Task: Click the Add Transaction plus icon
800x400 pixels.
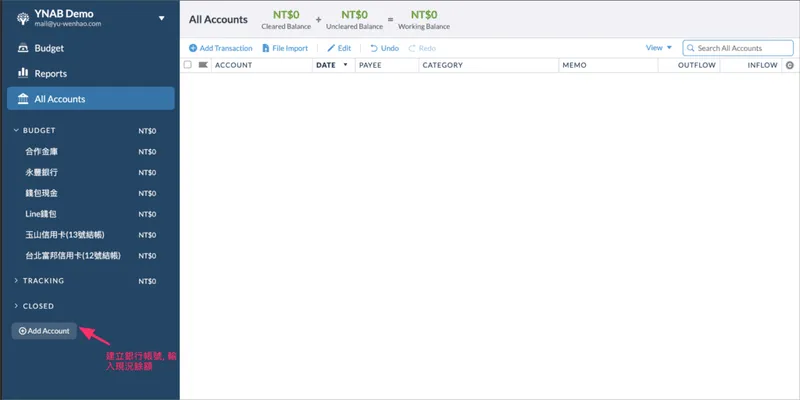Action: coord(193,48)
